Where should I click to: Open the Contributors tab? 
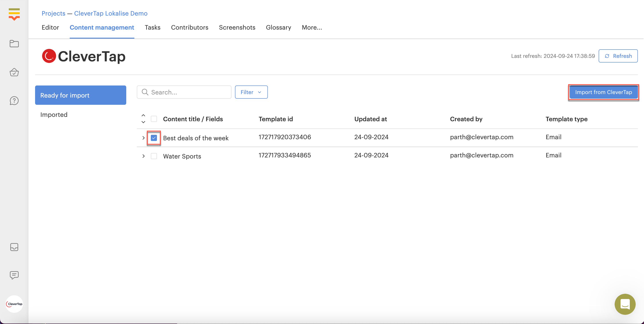click(190, 27)
